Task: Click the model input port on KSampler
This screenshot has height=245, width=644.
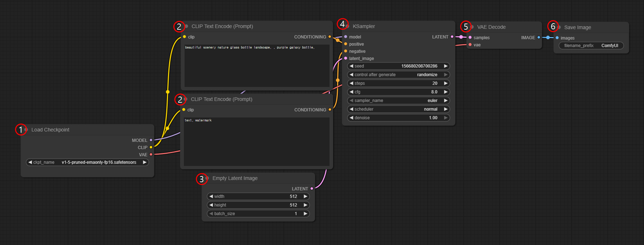Action: tap(346, 37)
